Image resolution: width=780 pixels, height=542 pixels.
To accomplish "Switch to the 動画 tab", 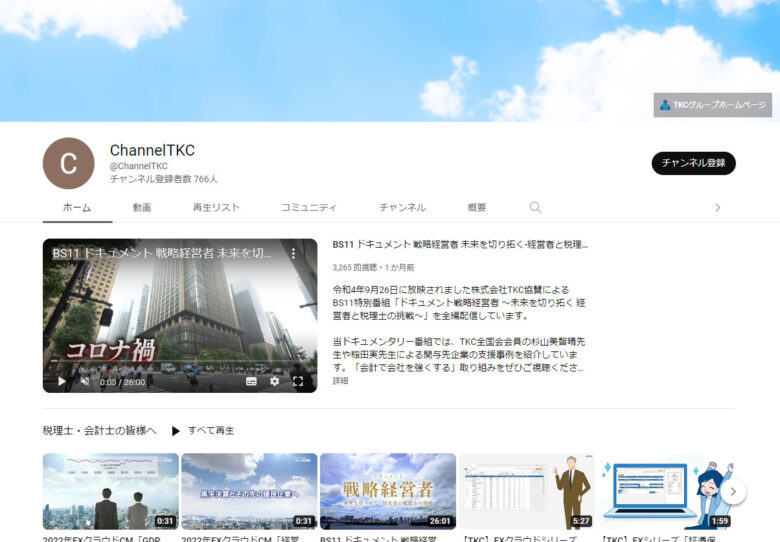I will 142,207.
